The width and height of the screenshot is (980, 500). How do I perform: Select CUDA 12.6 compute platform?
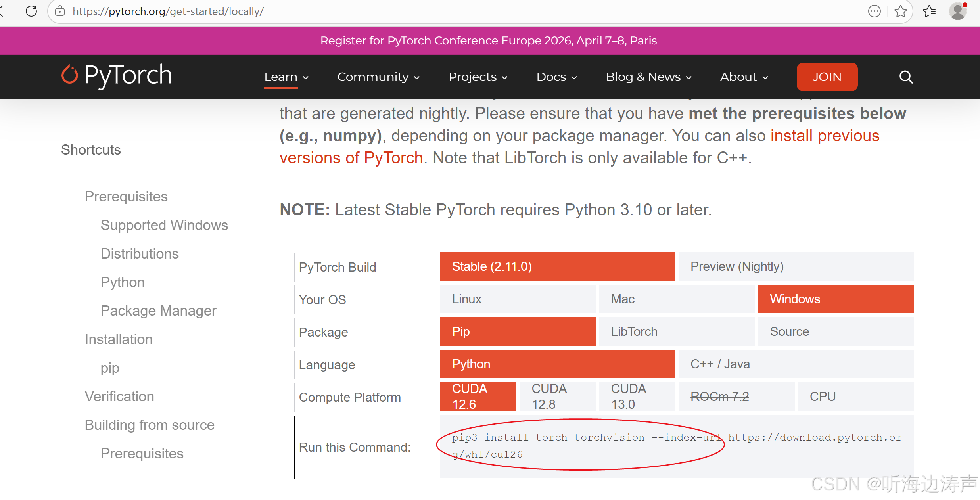click(x=478, y=397)
